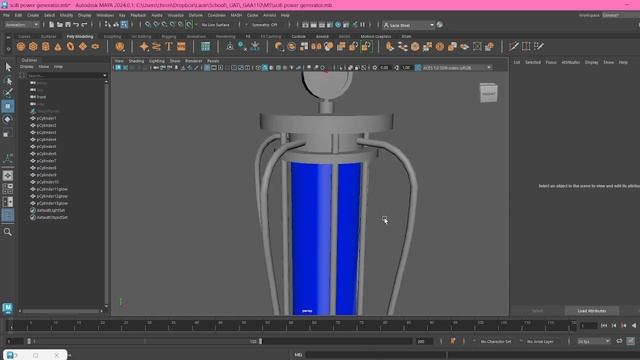Create a polygon sphere from the shelf
Viewport: 640px width, 360px height.
(x=21, y=47)
